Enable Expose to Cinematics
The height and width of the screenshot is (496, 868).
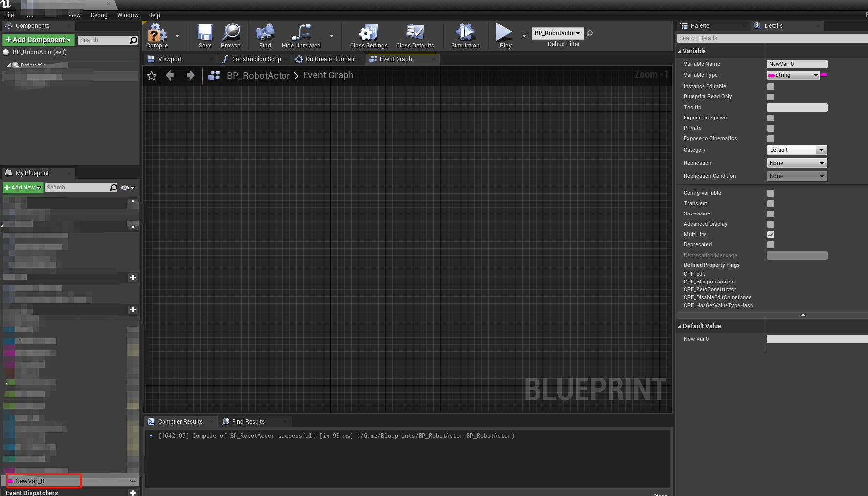pos(771,139)
